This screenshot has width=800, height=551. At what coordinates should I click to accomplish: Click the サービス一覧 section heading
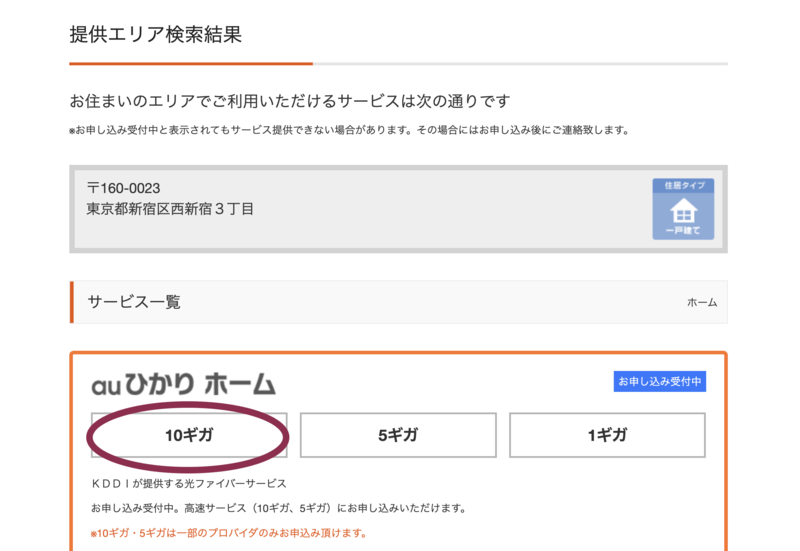(134, 302)
